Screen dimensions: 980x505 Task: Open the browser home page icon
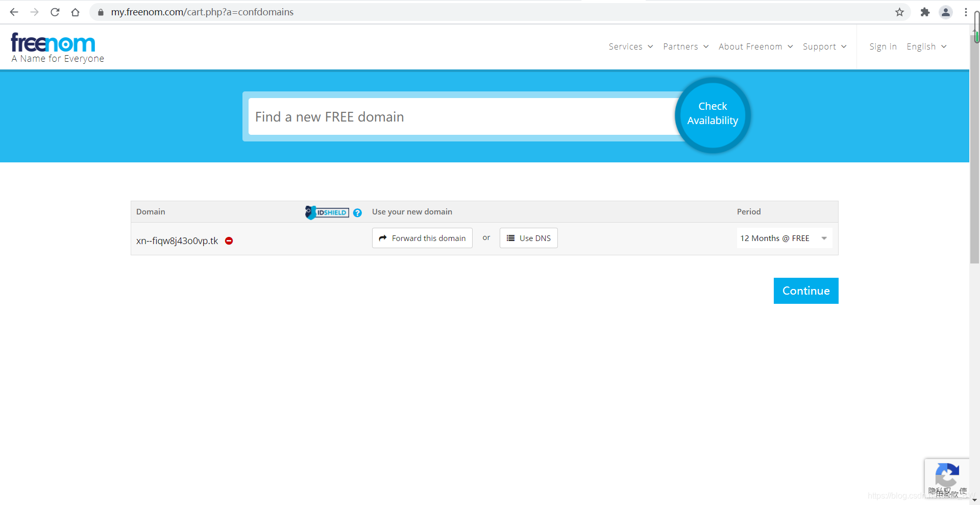[75, 12]
